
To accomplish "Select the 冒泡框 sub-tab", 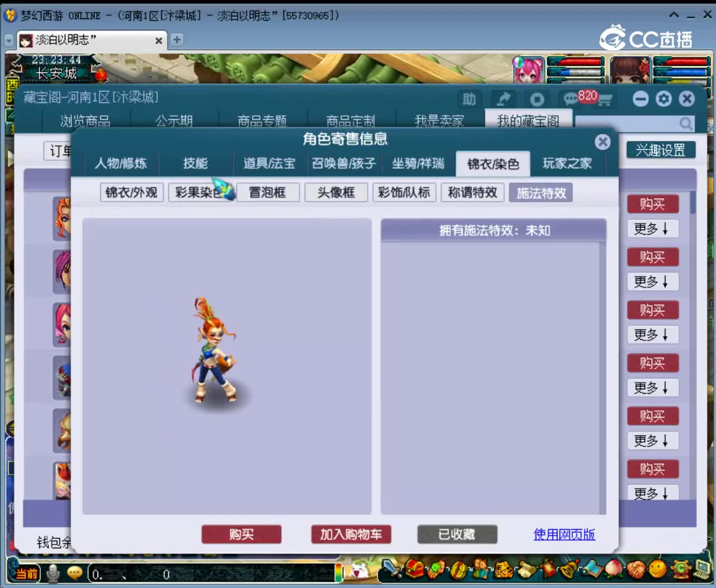I will 267,192.
